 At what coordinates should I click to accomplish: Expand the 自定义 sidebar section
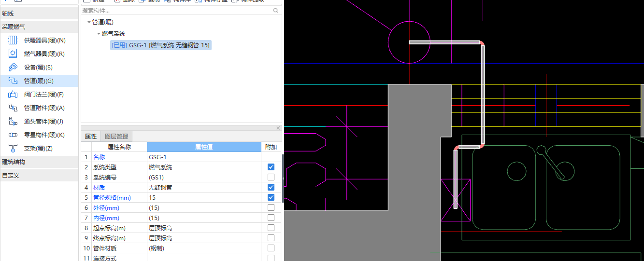[x=39, y=176]
